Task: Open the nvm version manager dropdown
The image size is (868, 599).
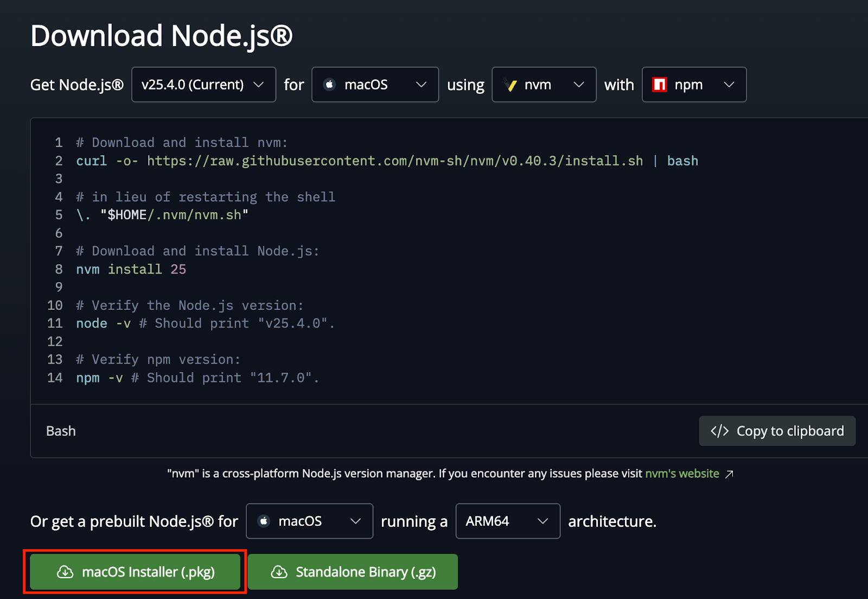Action: [x=544, y=85]
